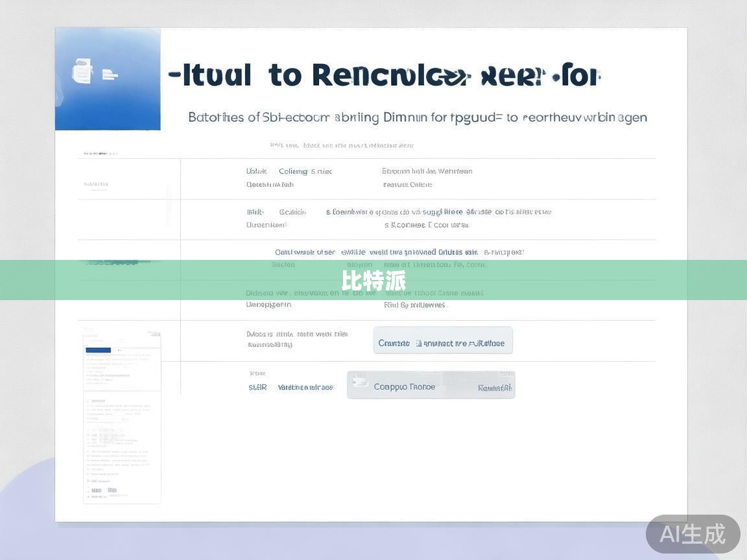
Task: Click the blue bar inside the page thumbnail
Action: pyautogui.click(x=99, y=350)
